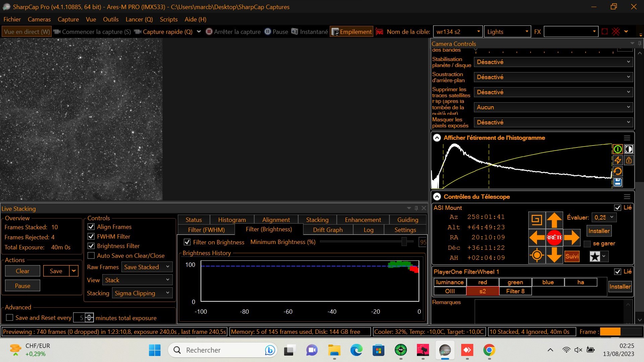The width and height of the screenshot is (644, 362).
Task: Move mount right with the right arrow
Action: pyautogui.click(x=572, y=237)
